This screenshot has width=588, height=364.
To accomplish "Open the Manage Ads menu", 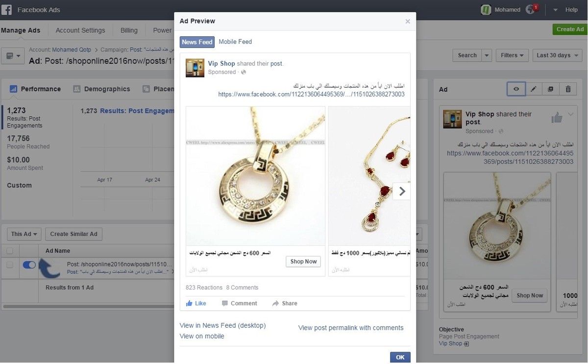I will 21,30.
